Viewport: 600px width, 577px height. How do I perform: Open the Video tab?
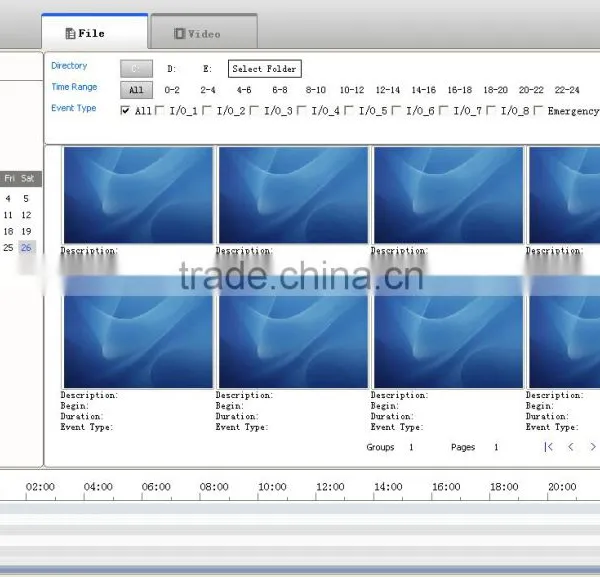coord(204,32)
